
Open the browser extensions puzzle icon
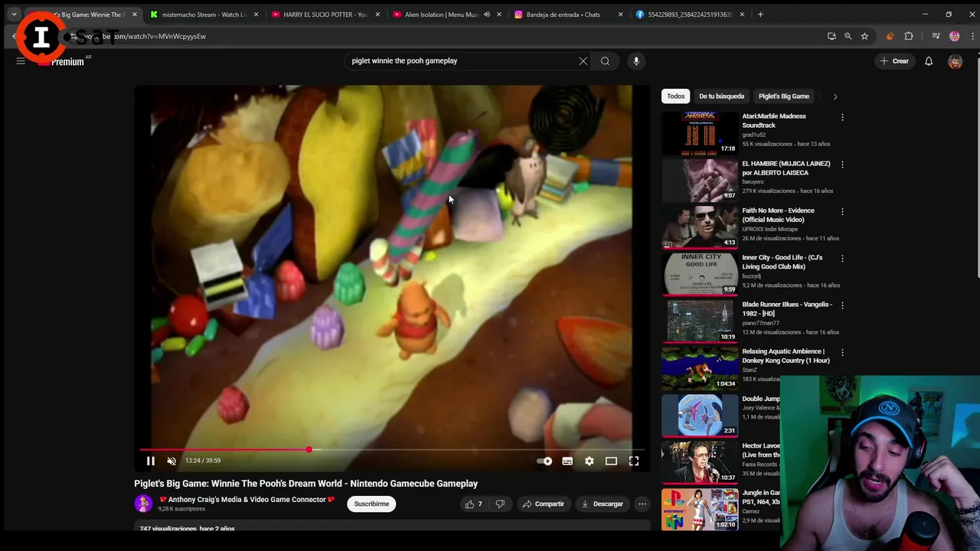click(x=909, y=36)
